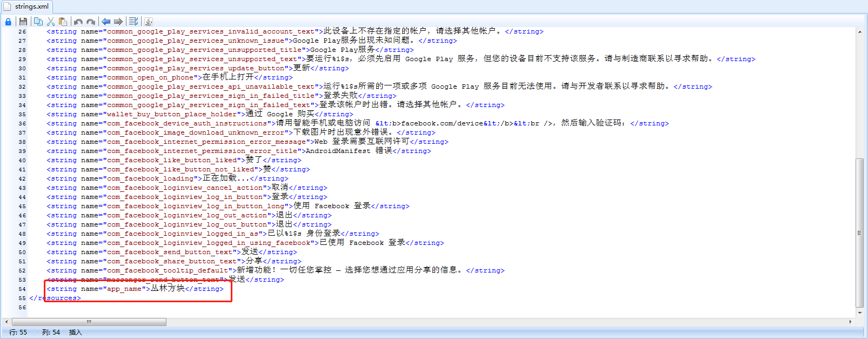Click vertical scrollbar down arrow

(x=859, y=313)
